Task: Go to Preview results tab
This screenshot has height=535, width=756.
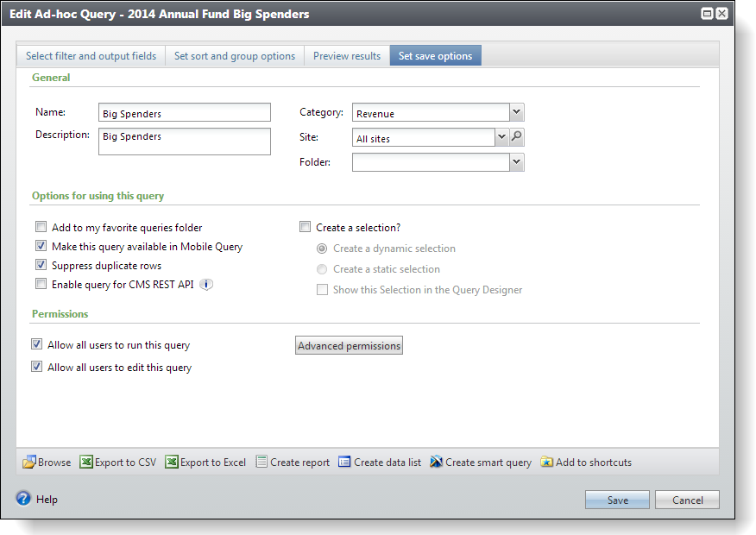Action: 347,56
